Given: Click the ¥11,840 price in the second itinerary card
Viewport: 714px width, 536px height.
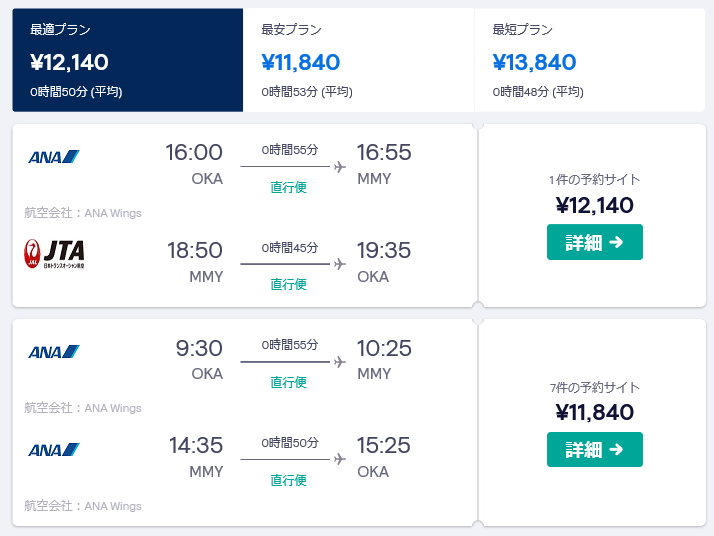Looking at the screenshot, I should click(x=595, y=413).
